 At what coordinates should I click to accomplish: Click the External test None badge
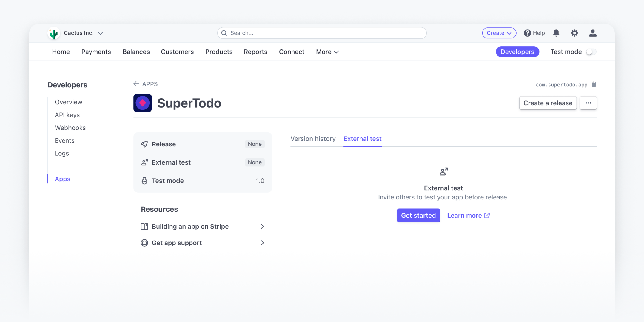coord(255,162)
